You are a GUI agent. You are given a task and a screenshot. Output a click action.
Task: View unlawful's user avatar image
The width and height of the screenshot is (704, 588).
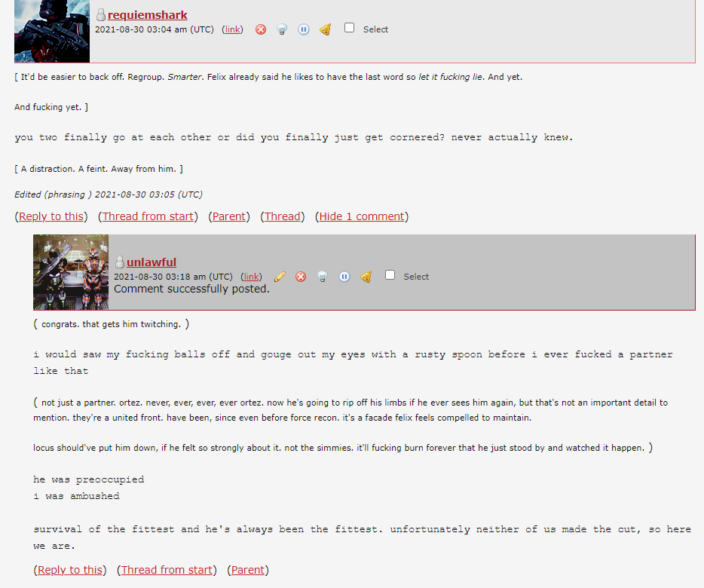pyautogui.click(x=71, y=272)
